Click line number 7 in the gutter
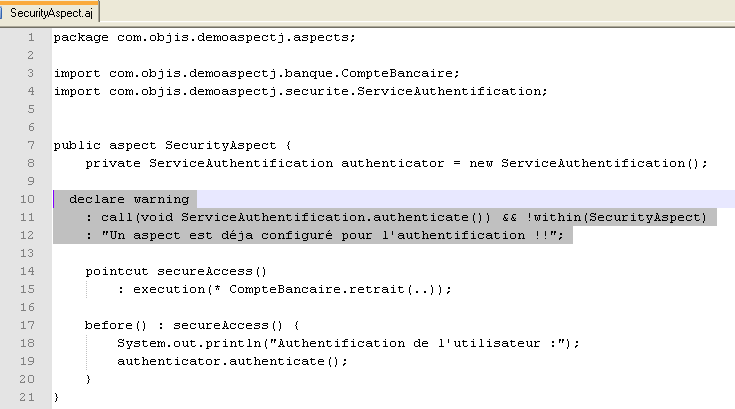735x409 pixels. pyautogui.click(x=31, y=145)
